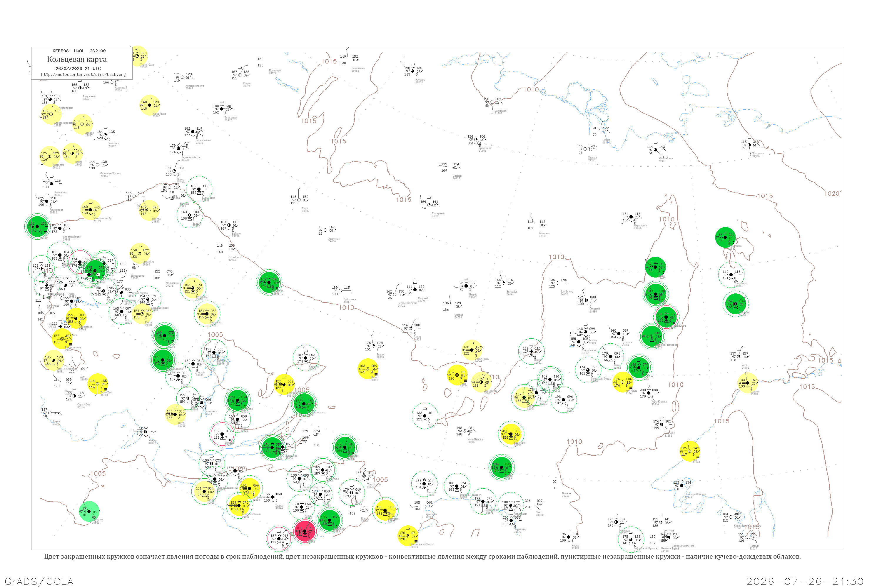This screenshot has width=882, height=588.
Task: Select the "Корлики" station label
Action: click(113, 143)
